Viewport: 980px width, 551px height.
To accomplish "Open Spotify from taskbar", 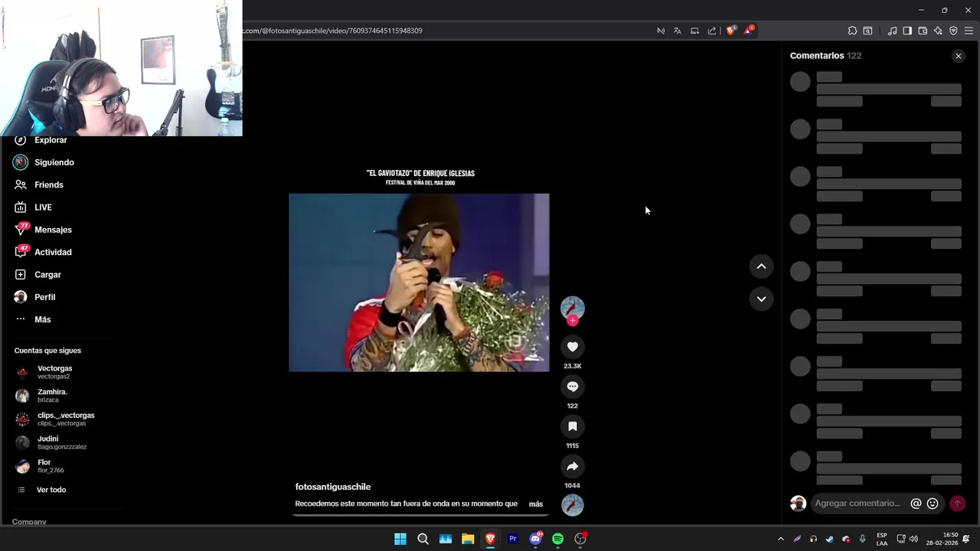I will (x=558, y=539).
